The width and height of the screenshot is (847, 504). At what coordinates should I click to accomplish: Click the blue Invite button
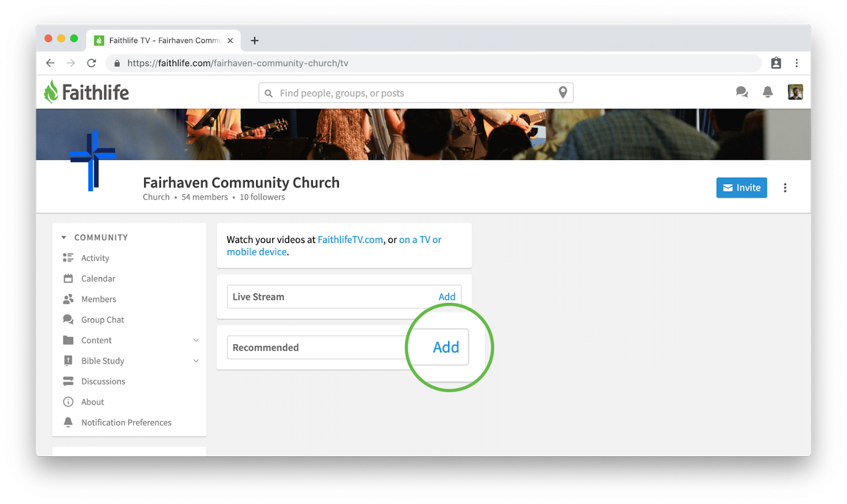[x=742, y=188]
